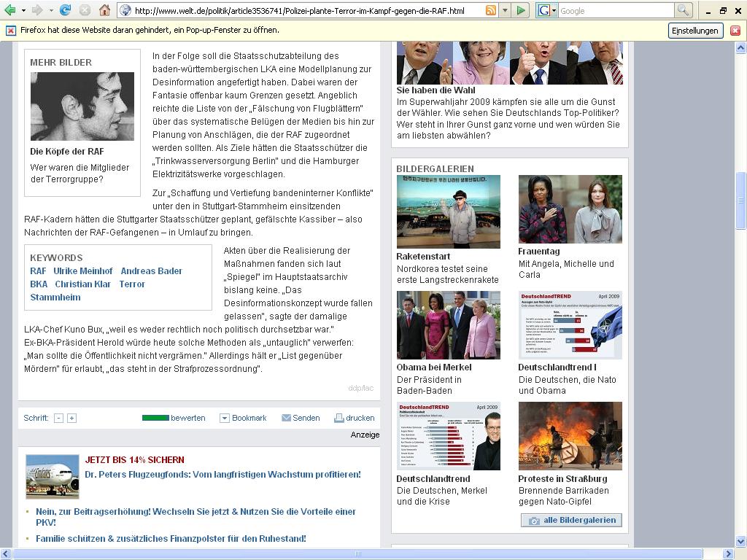This screenshot has width=747, height=560.
Task: Open the search engine selector dropdown
Action: click(x=547, y=10)
